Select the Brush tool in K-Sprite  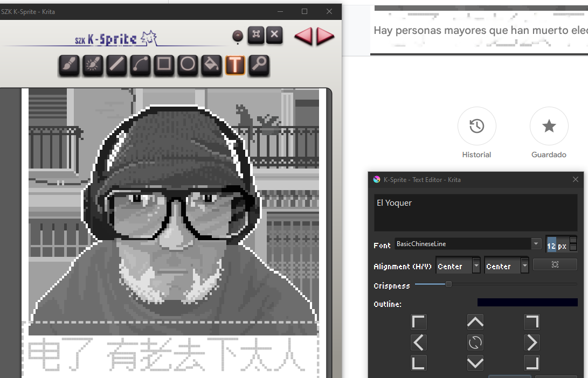(x=68, y=65)
